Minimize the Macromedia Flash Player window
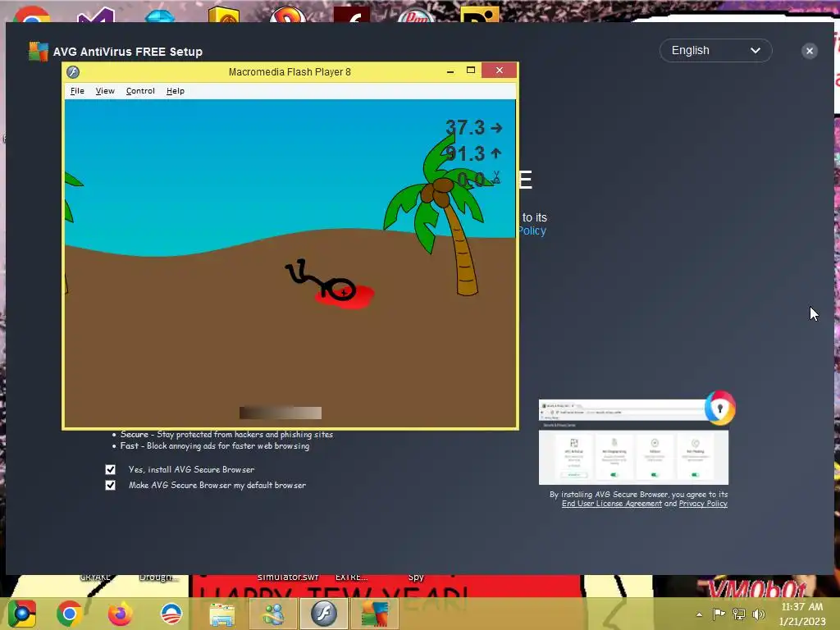840x630 pixels. [x=450, y=71]
